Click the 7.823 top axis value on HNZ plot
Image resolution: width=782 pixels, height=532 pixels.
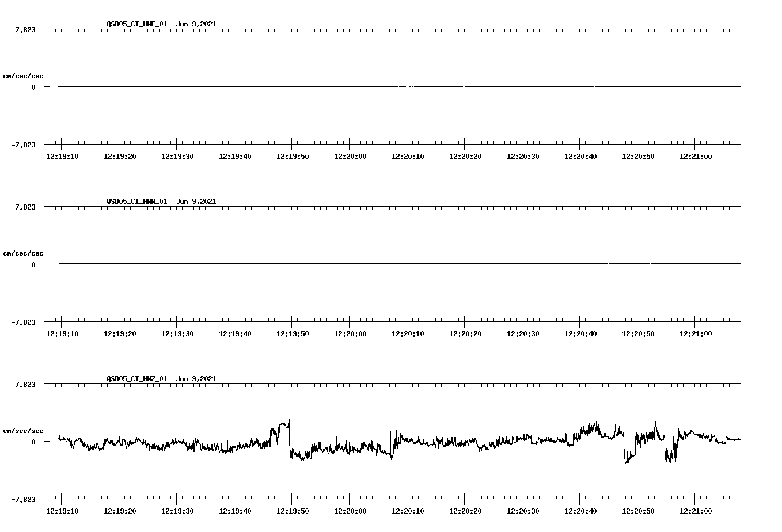pyautogui.click(x=25, y=385)
